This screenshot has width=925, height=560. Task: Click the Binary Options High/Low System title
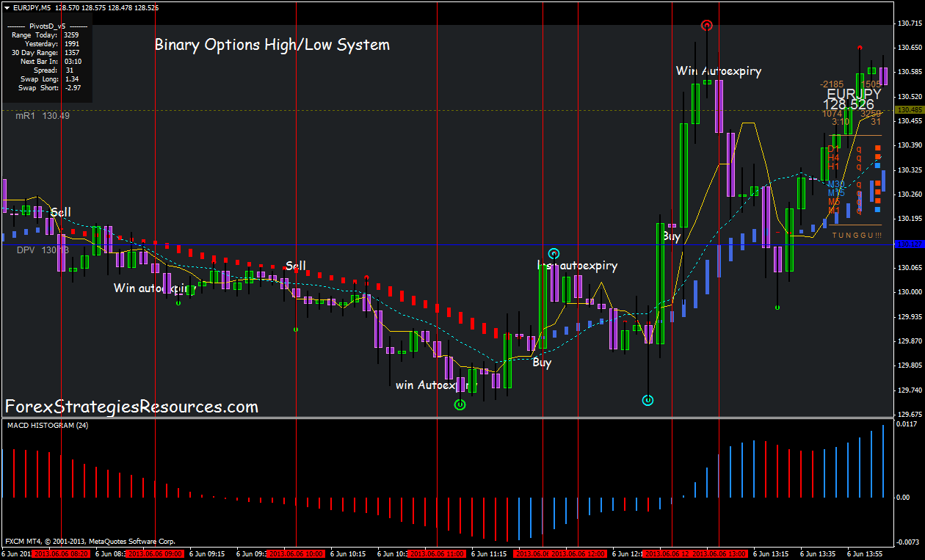(272, 45)
